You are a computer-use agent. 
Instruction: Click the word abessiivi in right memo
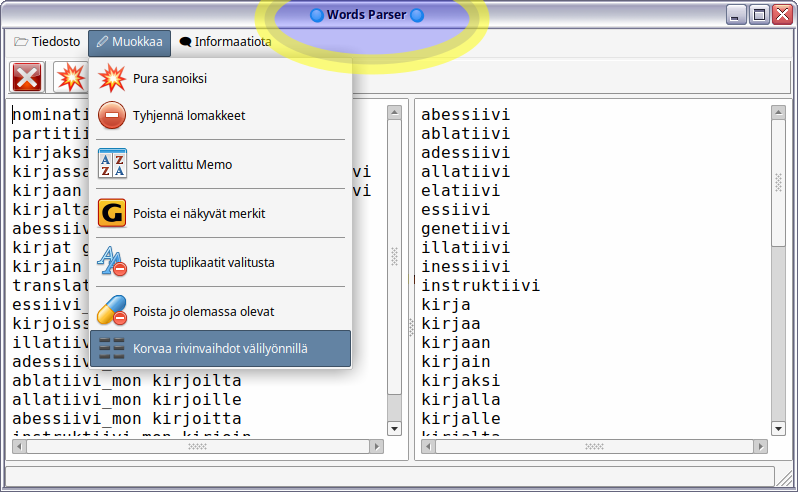click(x=465, y=114)
